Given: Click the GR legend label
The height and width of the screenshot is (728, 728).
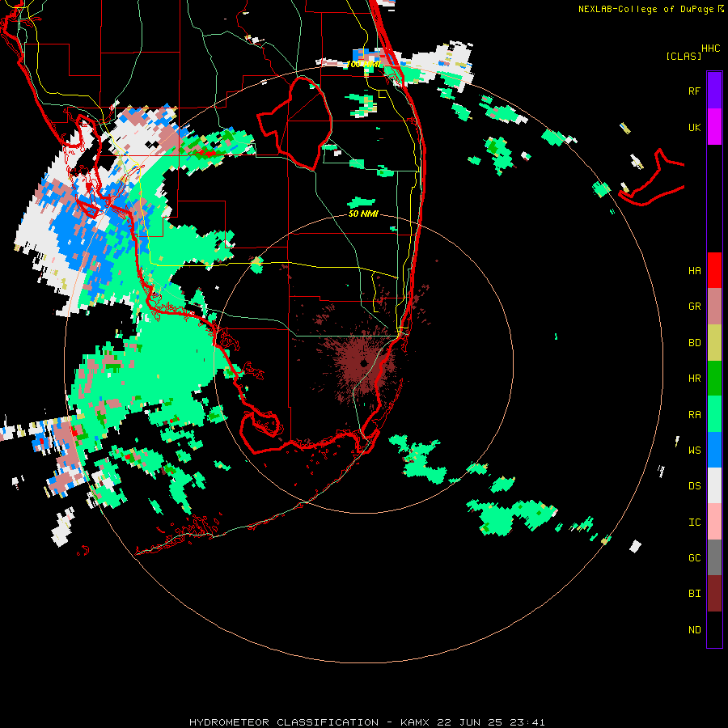Looking at the screenshot, I should (694, 307).
